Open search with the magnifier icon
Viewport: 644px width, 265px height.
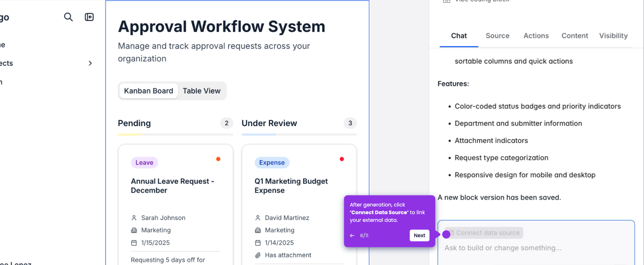click(x=68, y=17)
